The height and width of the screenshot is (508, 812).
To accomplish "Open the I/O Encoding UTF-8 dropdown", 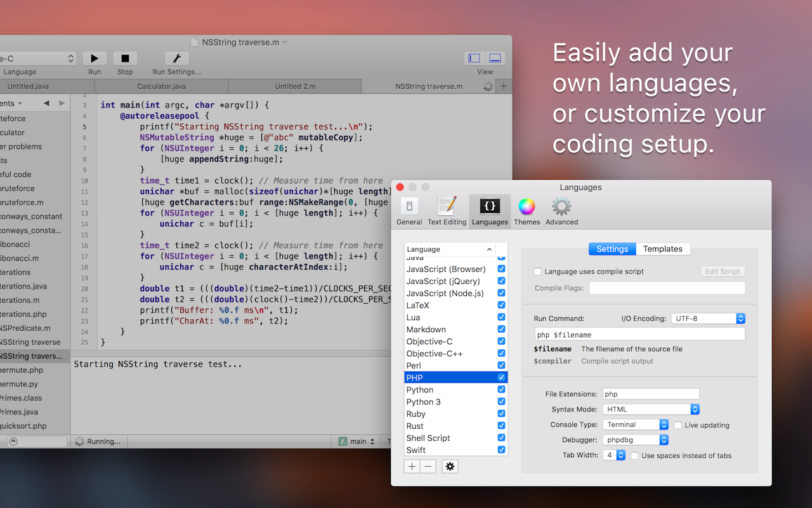I will pyautogui.click(x=708, y=319).
